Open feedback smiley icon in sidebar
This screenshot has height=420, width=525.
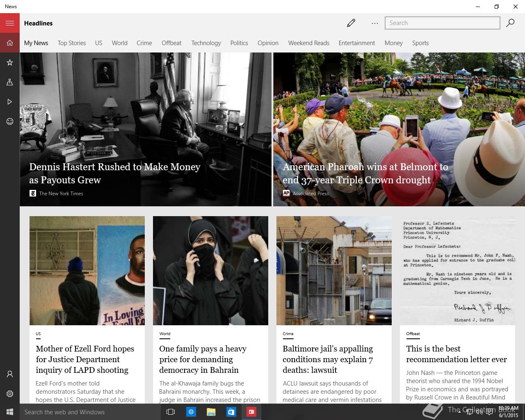(x=10, y=121)
